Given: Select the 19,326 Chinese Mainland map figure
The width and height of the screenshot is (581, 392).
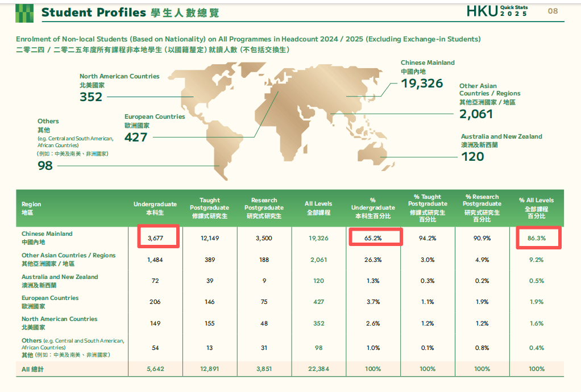Looking at the screenshot, I should click(x=422, y=84).
